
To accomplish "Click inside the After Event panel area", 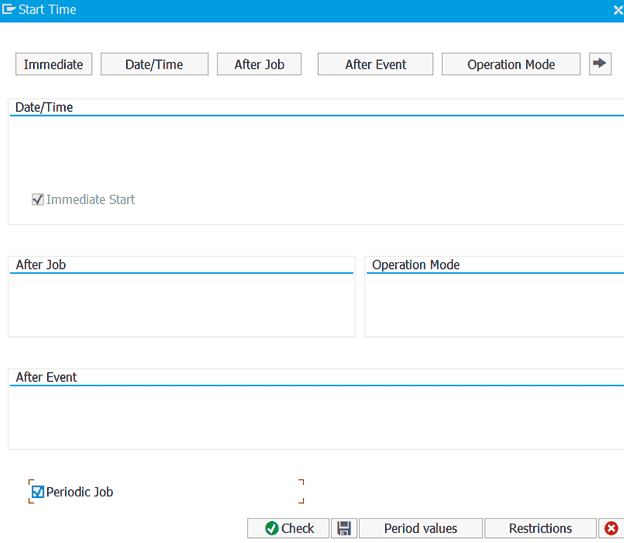I will 315,417.
